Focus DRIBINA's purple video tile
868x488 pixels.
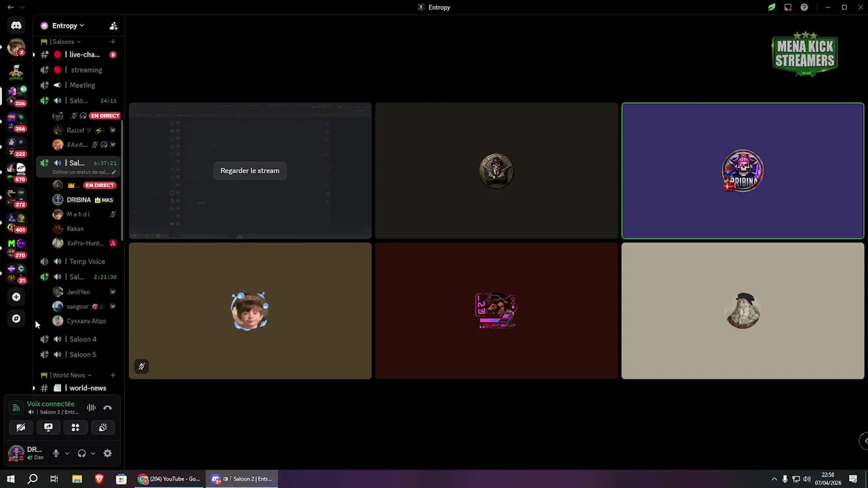pyautogui.click(x=743, y=171)
